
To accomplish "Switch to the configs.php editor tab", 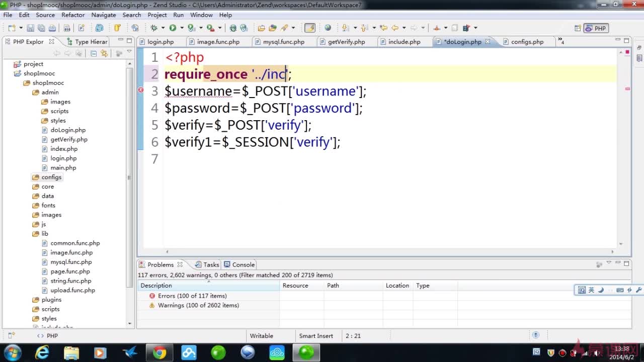I will click(527, 42).
